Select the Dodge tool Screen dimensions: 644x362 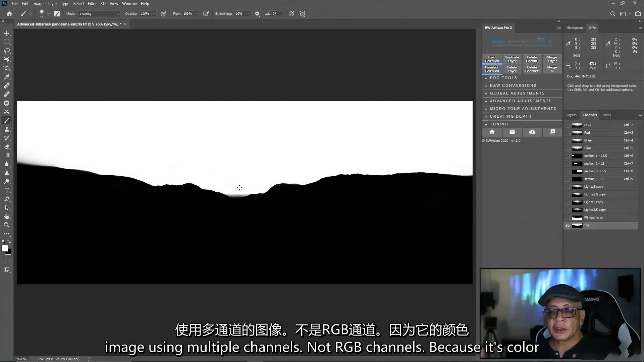coord(7,182)
